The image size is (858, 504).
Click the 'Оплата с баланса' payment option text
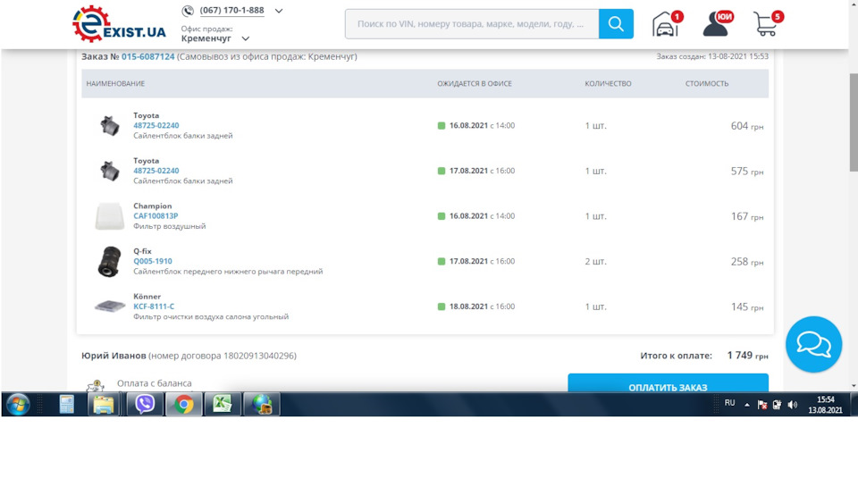coord(155,383)
